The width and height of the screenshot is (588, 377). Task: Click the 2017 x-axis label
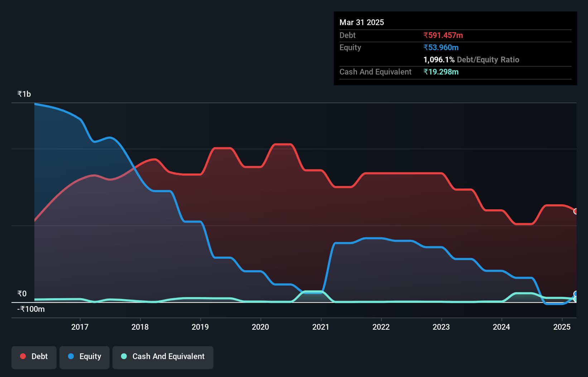point(80,327)
